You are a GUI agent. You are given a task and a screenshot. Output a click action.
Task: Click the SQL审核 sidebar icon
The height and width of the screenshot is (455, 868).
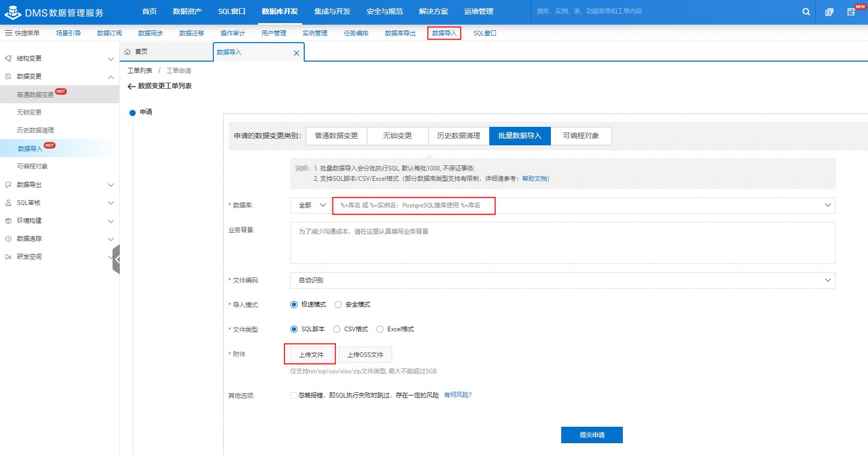pyautogui.click(x=8, y=203)
